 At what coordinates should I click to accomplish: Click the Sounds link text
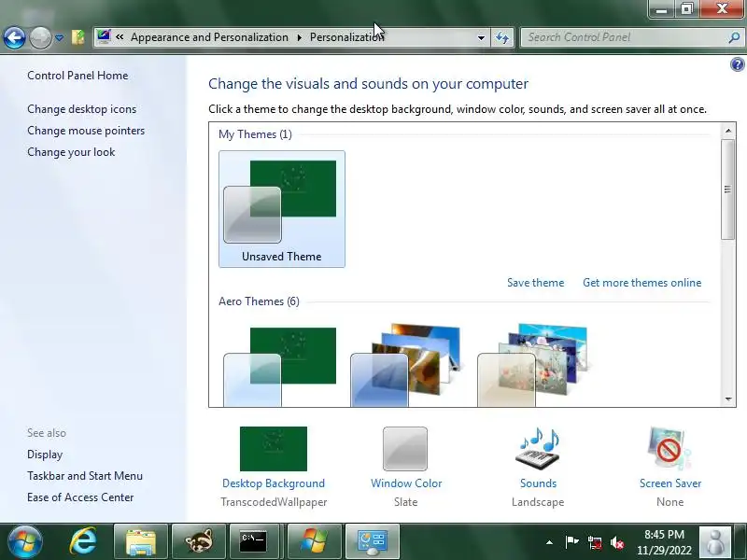[x=538, y=483]
